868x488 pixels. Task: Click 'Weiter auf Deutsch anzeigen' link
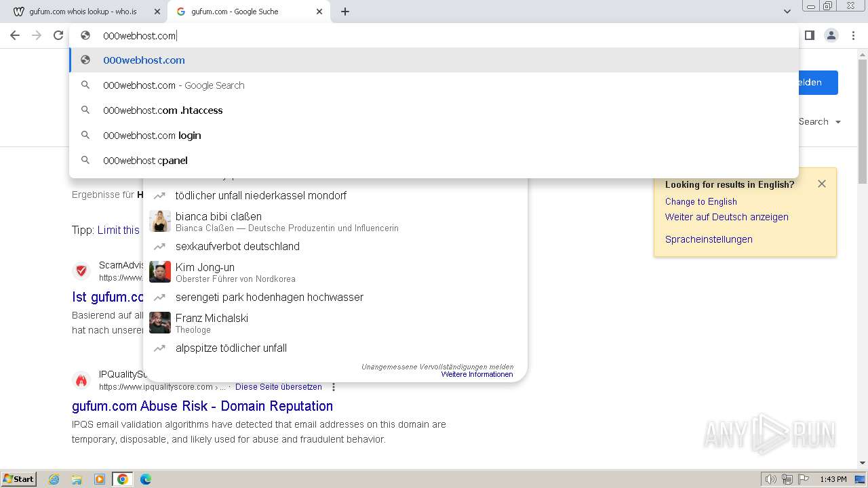[726, 217]
